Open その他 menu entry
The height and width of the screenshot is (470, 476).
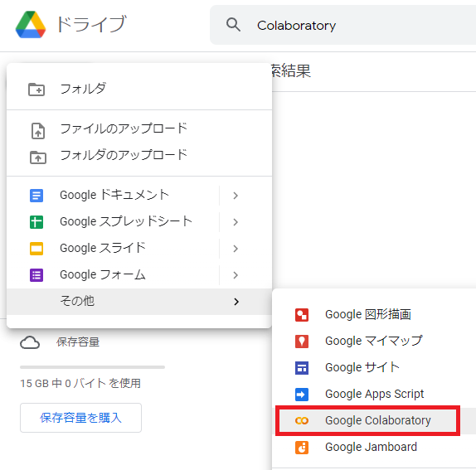(139, 301)
